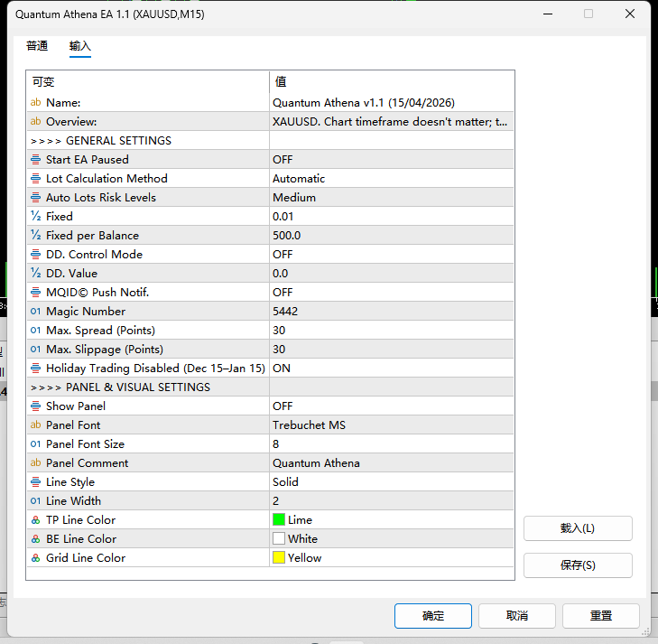Click the 可变 column header
Screen dimensions: 658x644
pyautogui.click(x=148, y=81)
